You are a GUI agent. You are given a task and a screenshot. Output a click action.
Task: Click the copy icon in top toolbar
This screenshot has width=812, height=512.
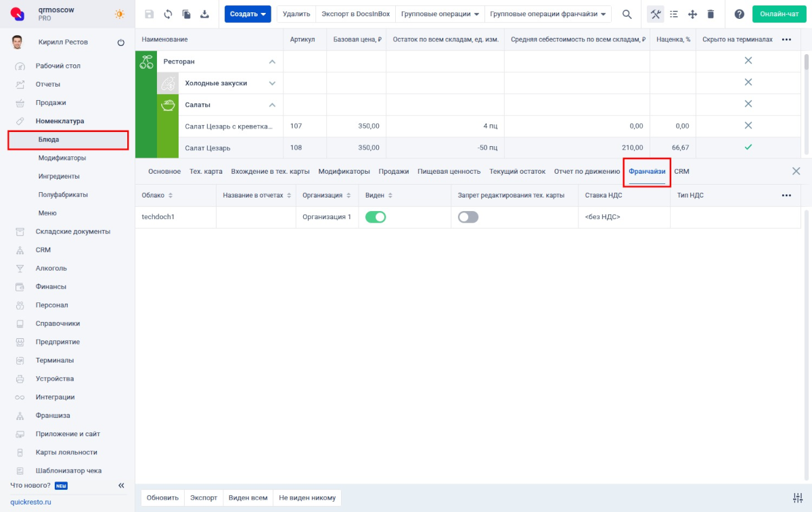(186, 14)
